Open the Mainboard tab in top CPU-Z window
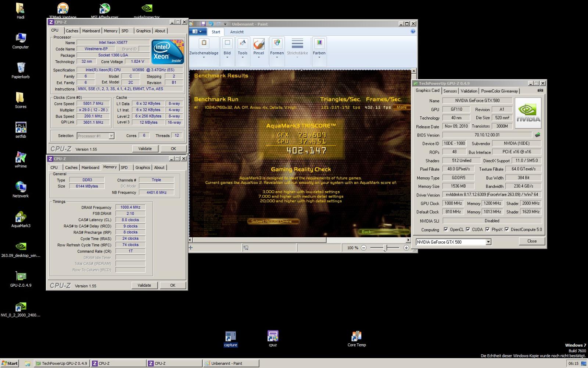 (91, 31)
